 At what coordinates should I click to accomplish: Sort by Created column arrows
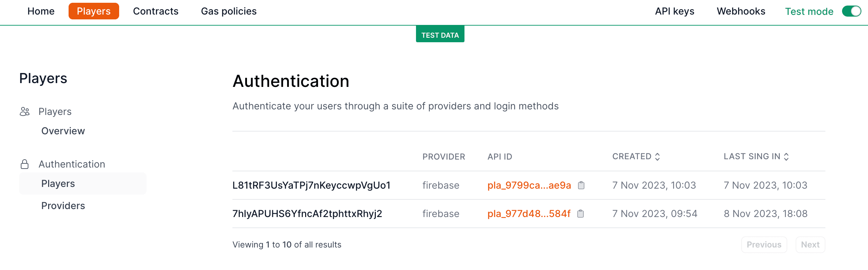657,156
